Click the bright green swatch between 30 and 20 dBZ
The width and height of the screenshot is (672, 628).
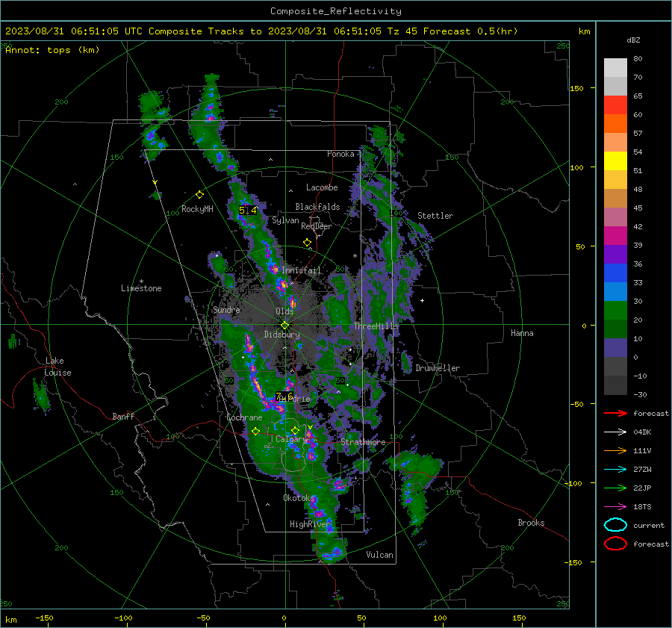coord(615,311)
